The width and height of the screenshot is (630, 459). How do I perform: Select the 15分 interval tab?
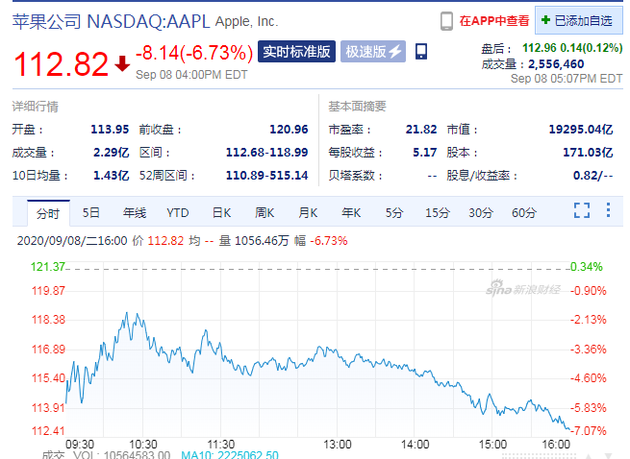coord(438,213)
